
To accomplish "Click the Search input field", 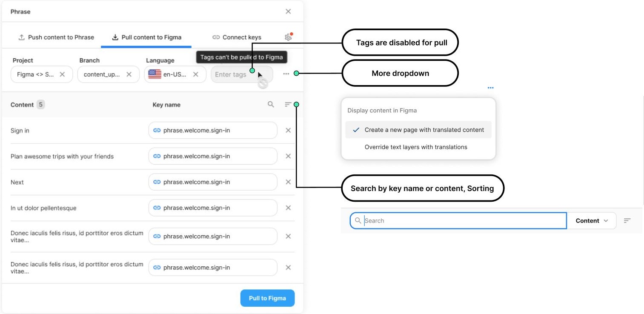I will click(x=458, y=220).
